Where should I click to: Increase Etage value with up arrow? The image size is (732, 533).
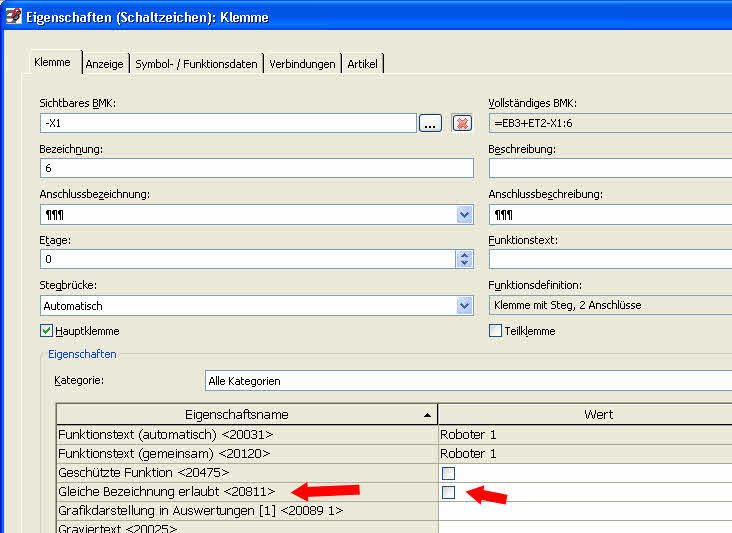click(464, 254)
